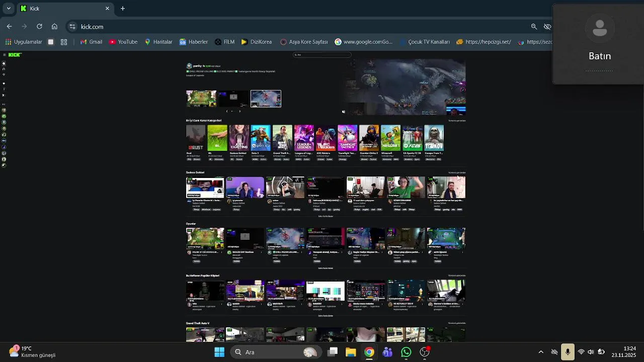644x362 pixels.
Task: Open Chrome home page button
Action: tap(54, 27)
